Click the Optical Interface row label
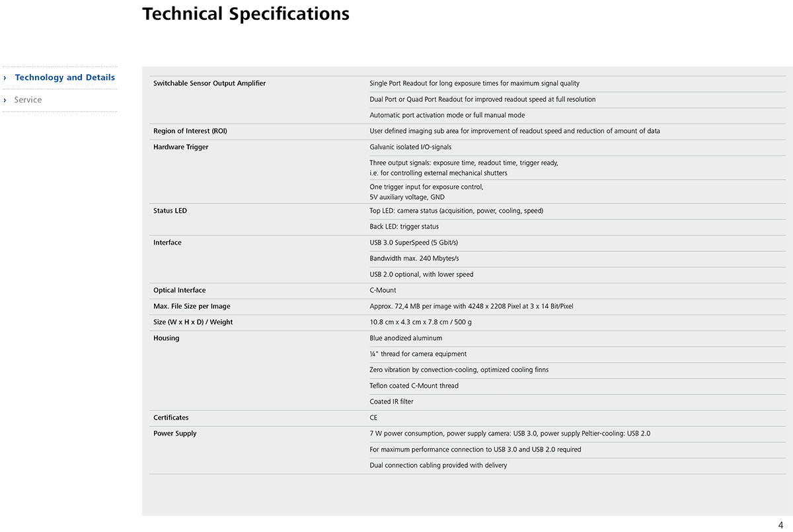793x532 pixels. pos(180,290)
